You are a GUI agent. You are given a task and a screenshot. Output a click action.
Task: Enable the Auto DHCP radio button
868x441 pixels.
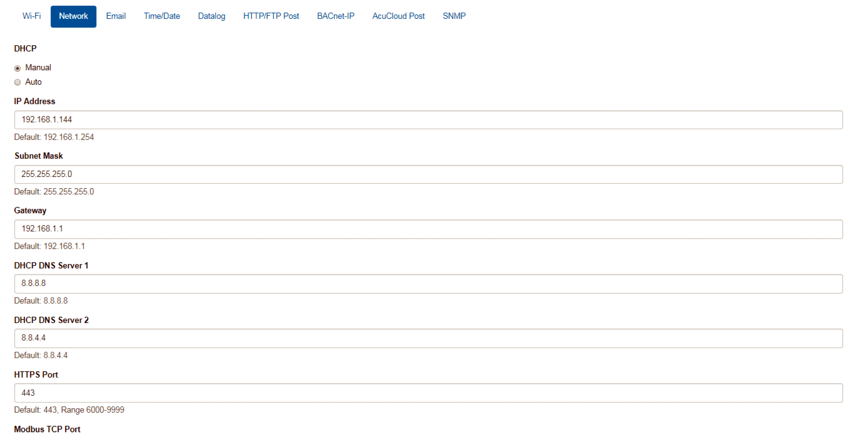17,83
